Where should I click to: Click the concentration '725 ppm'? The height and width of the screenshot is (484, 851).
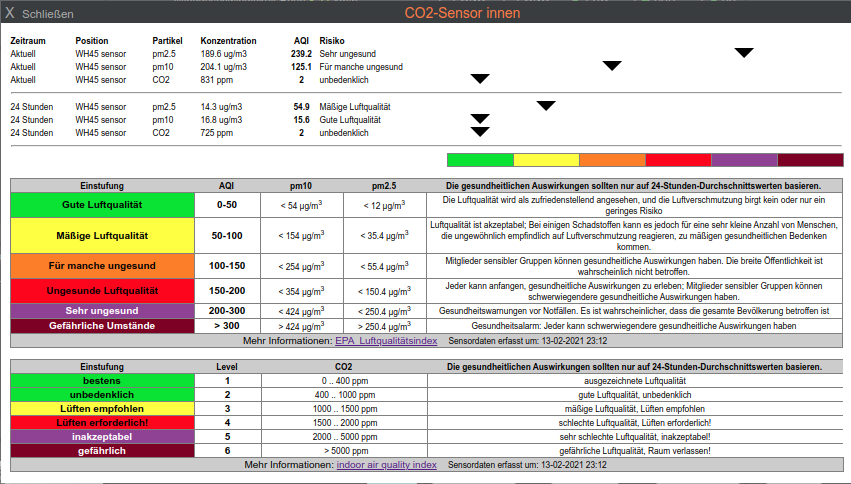pyautogui.click(x=217, y=133)
